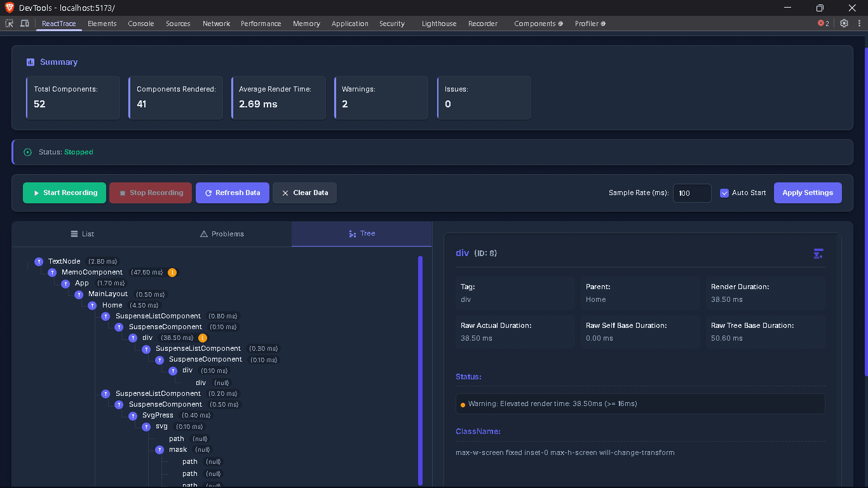The width and height of the screenshot is (868, 488).
Task: Open the React Components tab
Action: click(539, 24)
